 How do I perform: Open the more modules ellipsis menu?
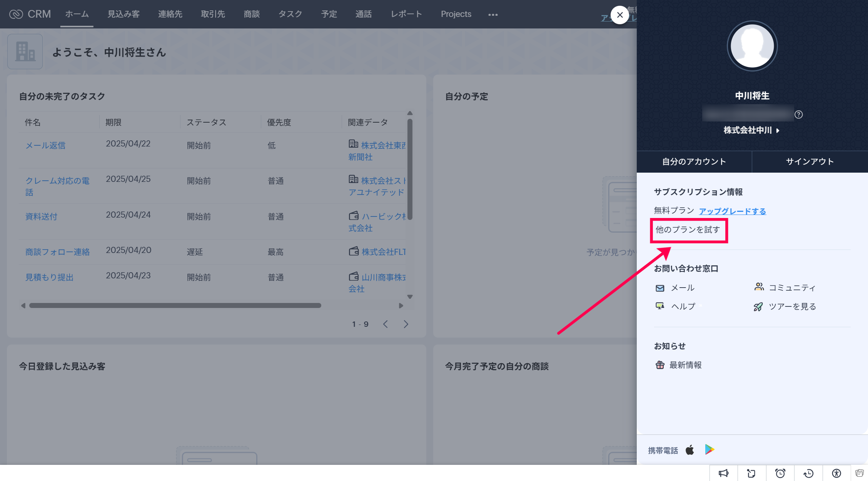(493, 15)
